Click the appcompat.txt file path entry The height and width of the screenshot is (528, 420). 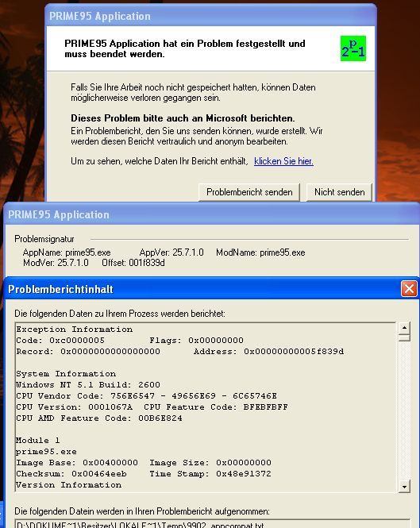pyautogui.click(x=141, y=525)
